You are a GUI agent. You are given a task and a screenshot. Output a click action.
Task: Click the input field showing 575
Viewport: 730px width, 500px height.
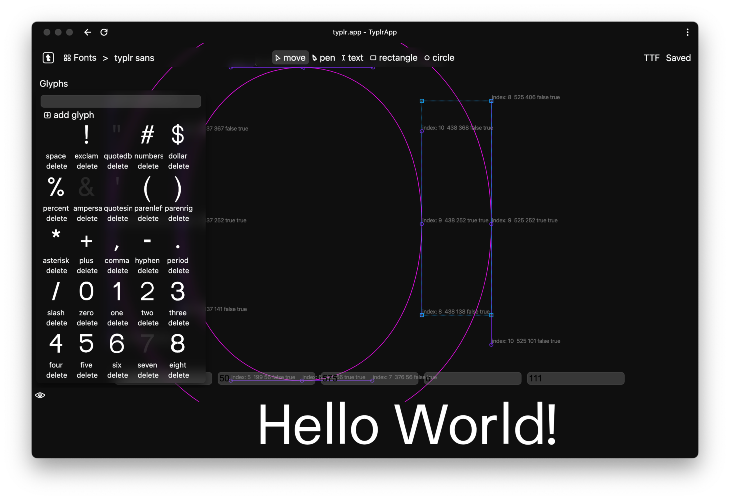point(370,378)
